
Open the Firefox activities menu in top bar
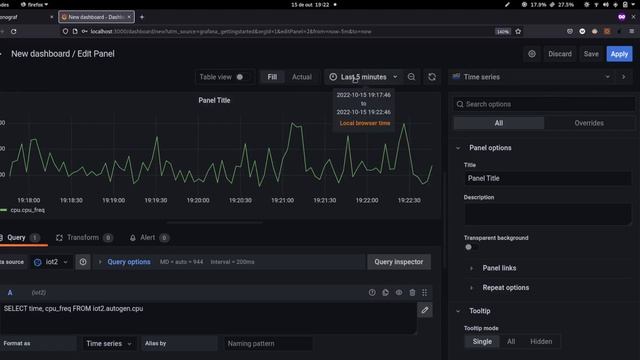[34, 4]
